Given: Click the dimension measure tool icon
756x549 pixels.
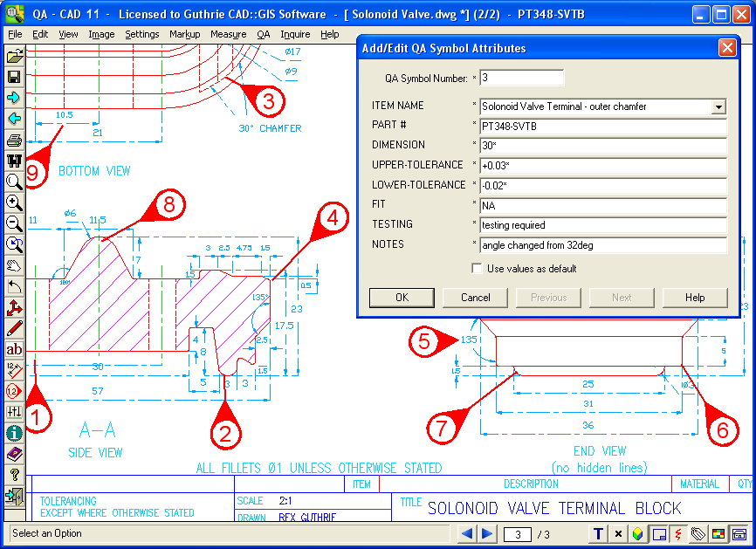Looking at the screenshot, I should pyautogui.click(x=15, y=370).
